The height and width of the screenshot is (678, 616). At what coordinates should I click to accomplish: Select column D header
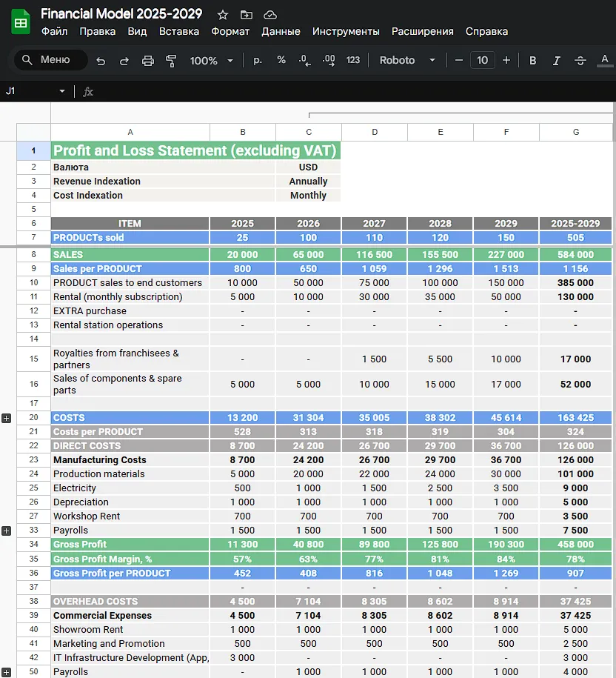375,133
